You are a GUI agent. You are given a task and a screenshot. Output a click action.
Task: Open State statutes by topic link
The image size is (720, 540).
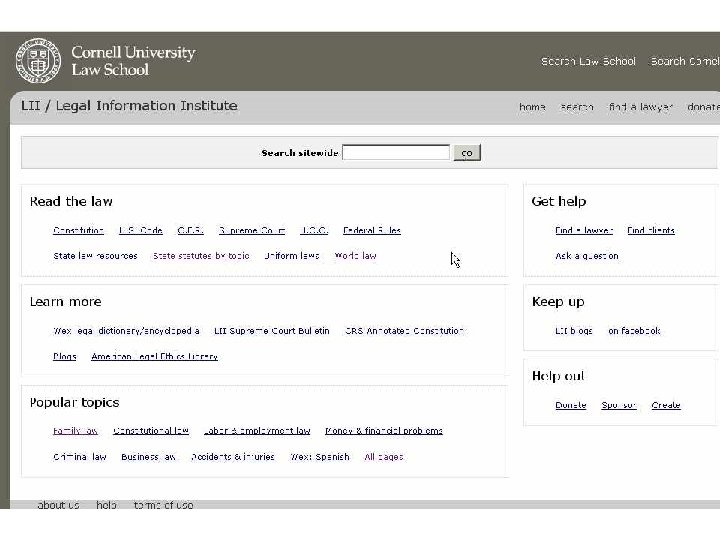coord(201,256)
